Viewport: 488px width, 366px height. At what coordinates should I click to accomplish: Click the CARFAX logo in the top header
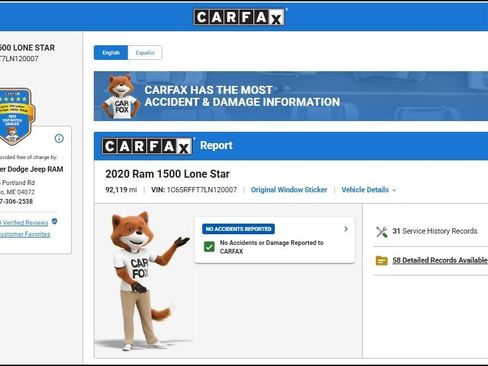pyautogui.click(x=240, y=17)
